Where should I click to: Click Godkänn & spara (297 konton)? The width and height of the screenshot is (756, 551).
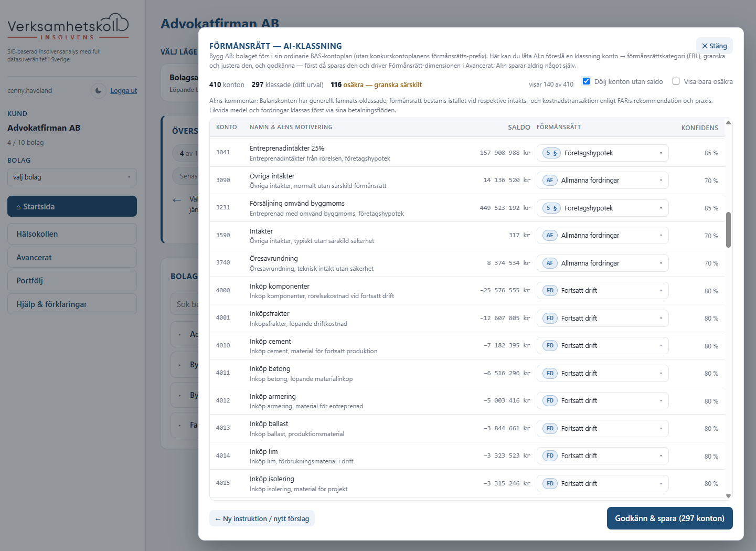point(669,518)
